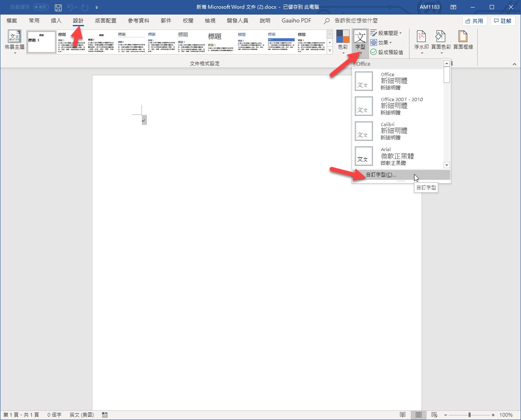The image size is (521, 420).
Task: Expand the style set gallery More arrow
Action: point(330,51)
